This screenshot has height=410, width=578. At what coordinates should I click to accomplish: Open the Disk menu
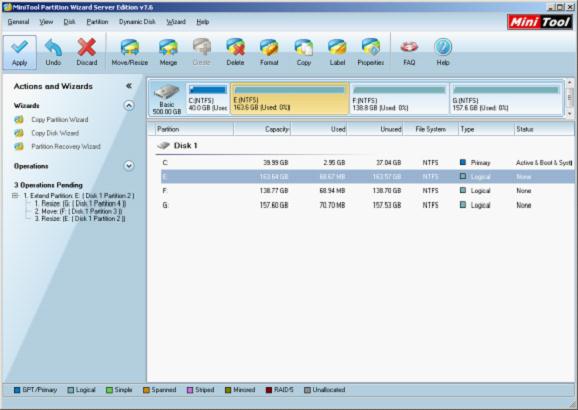click(x=69, y=22)
